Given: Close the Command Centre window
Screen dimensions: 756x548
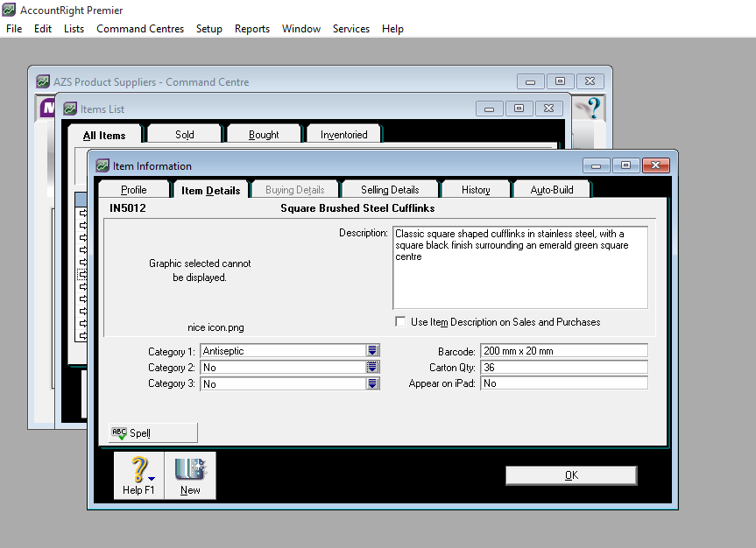Looking at the screenshot, I should pyautogui.click(x=590, y=81).
